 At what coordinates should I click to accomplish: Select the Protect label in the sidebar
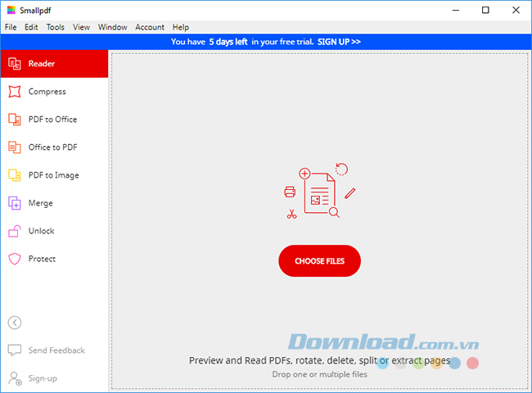(42, 259)
